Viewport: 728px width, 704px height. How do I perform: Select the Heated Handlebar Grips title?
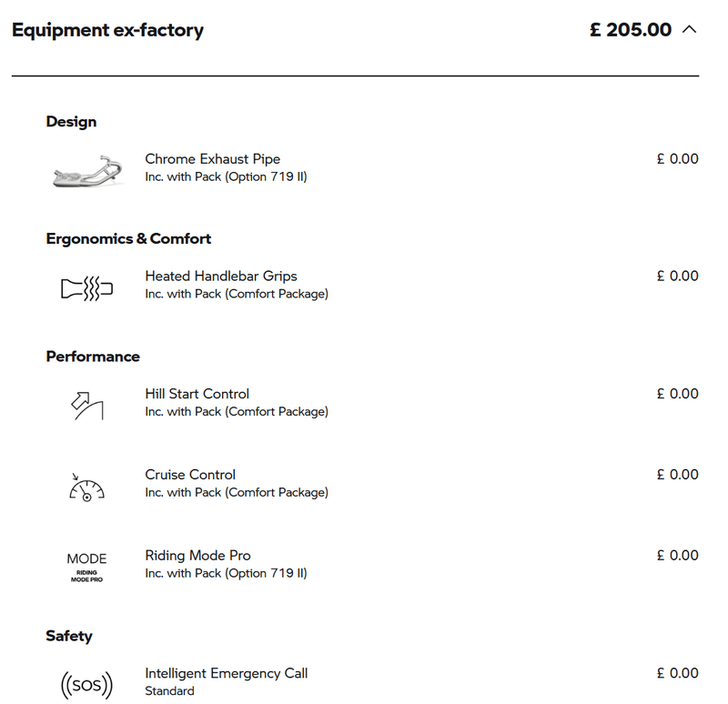click(x=220, y=276)
